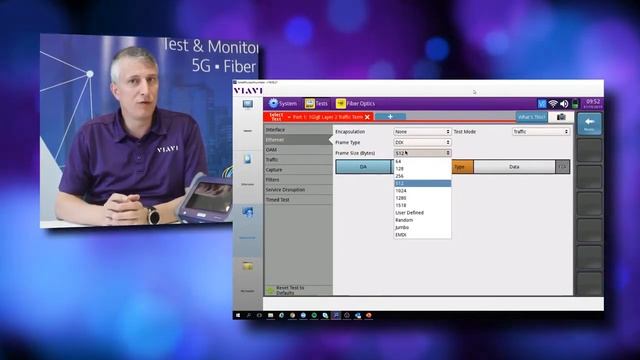This screenshot has height=360, width=640.
Task: Open the Service Disruption settings page
Action: (298, 190)
